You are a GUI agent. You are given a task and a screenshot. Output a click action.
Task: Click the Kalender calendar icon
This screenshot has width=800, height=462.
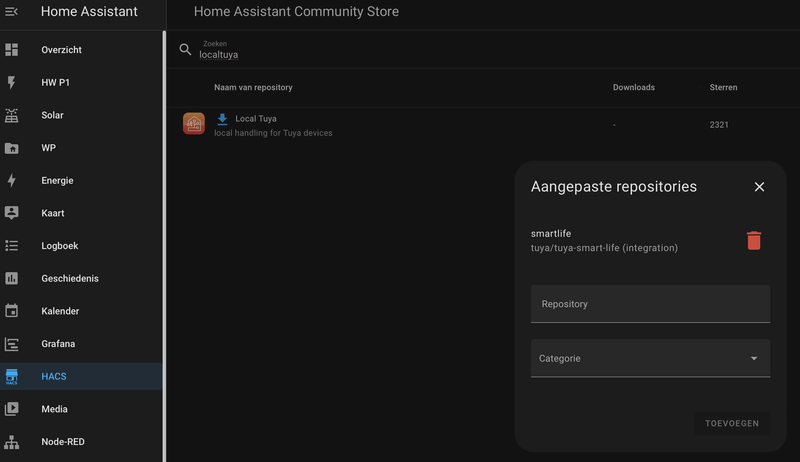tap(11, 311)
